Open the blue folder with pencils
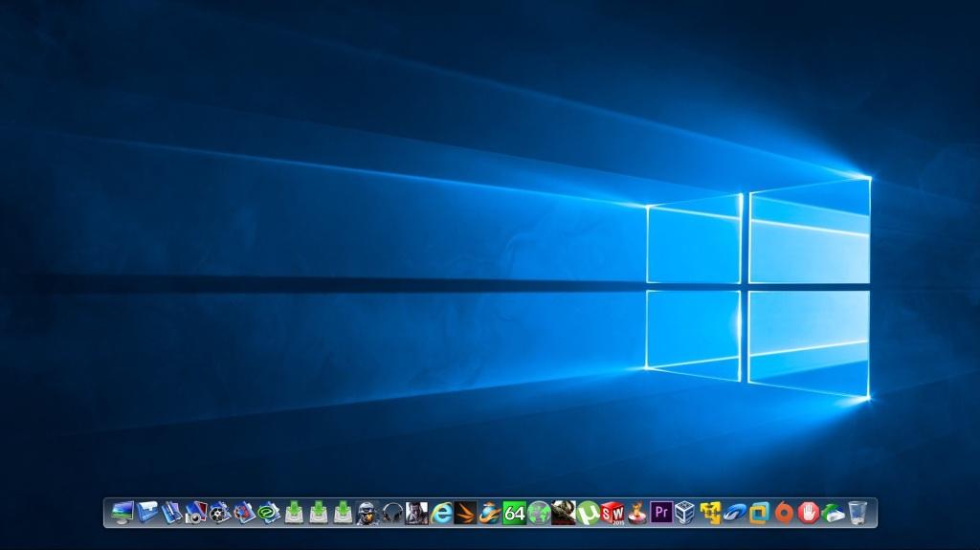980x550 pixels. click(171, 513)
